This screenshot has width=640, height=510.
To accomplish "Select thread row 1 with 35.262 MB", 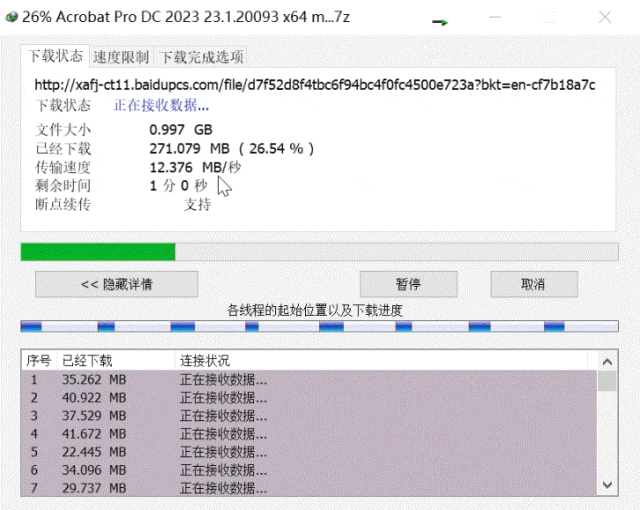I will tap(309, 380).
